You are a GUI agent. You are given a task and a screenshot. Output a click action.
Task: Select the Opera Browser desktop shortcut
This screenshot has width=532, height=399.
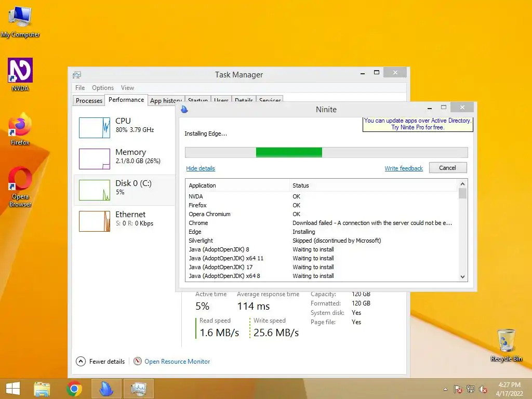[x=20, y=187]
